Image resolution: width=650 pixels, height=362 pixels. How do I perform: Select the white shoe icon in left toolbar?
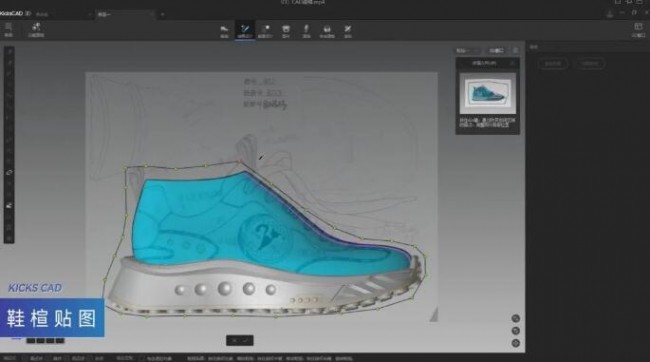coord(9,205)
